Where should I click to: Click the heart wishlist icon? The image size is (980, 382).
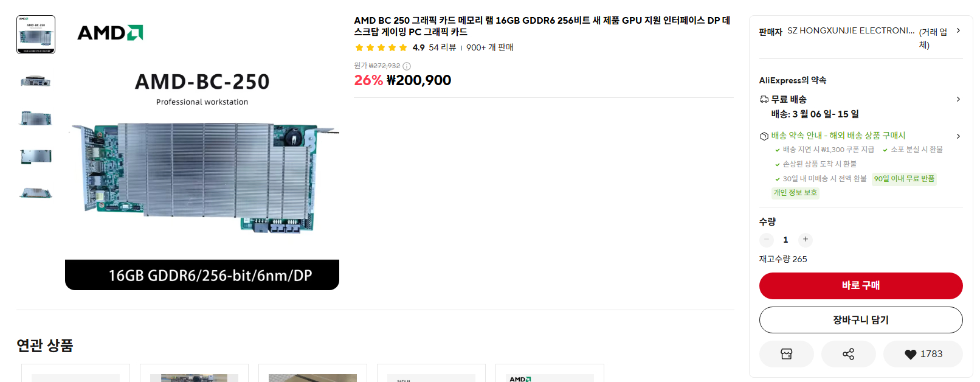pyautogui.click(x=910, y=355)
